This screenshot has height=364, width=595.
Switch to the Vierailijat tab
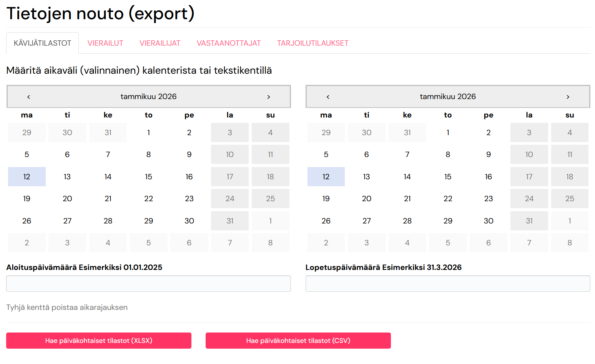click(160, 43)
